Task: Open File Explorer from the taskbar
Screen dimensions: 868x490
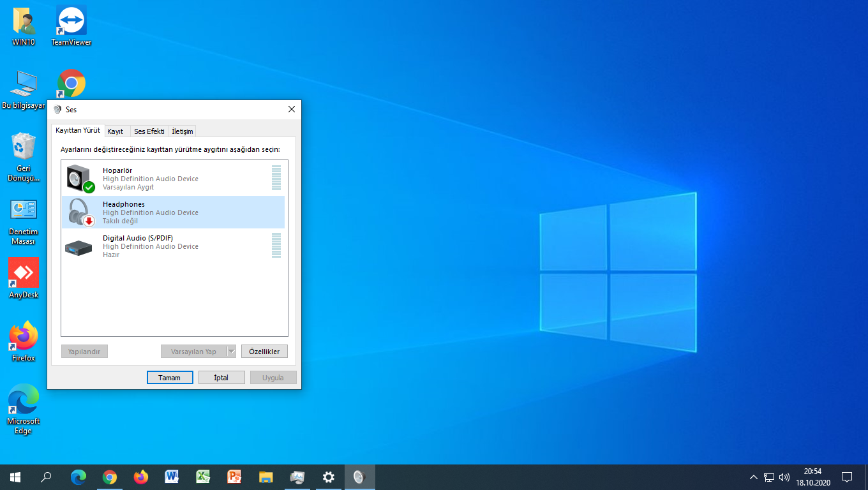Action: click(266, 477)
